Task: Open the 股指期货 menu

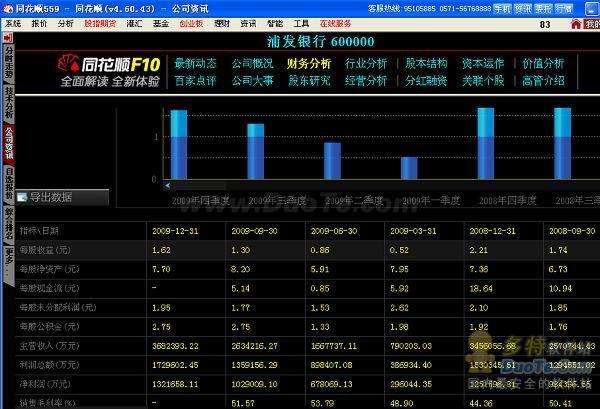Action: pyautogui.click(x=100, y=24)
